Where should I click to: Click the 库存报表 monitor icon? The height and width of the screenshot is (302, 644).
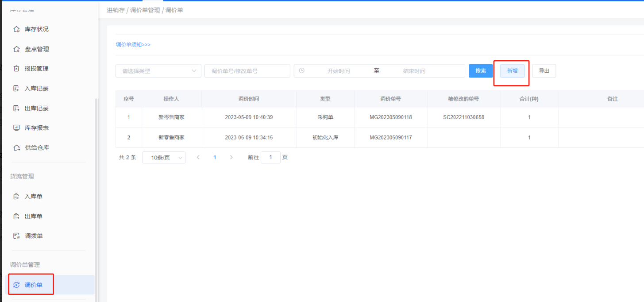16,128
